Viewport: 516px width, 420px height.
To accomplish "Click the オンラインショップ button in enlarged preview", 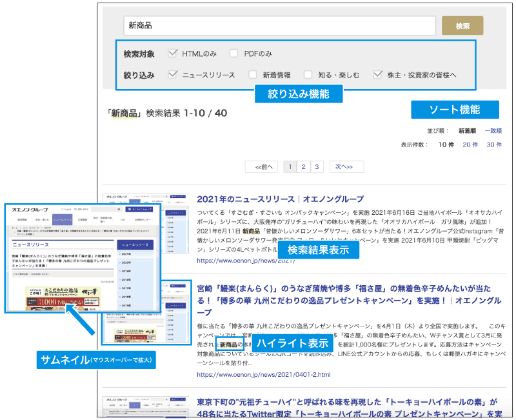I will click(139, 209).
